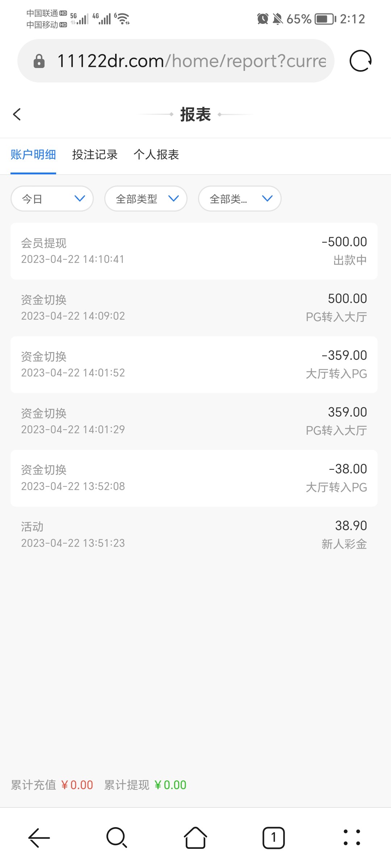Open the 全部类型 filter dropdown
The width and height of the screenshot is (391, 868).
[x=146, y=199]
